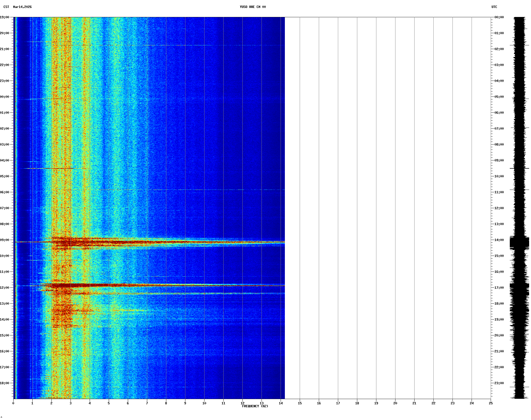Click the Mar14,2026 date label

(x=22, y=7)
